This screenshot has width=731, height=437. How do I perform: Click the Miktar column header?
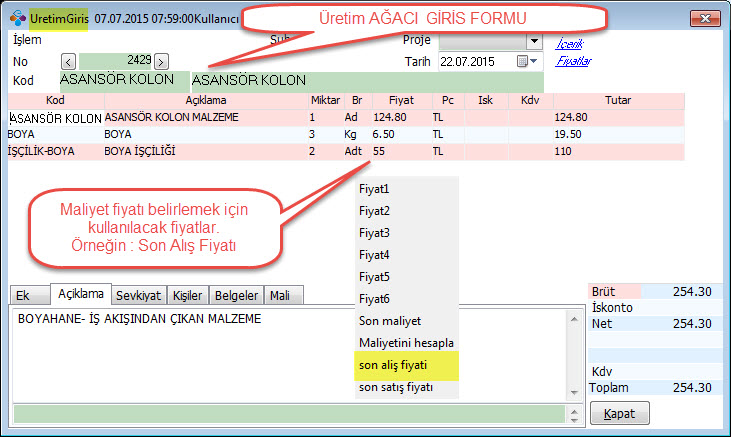(325, 100)
